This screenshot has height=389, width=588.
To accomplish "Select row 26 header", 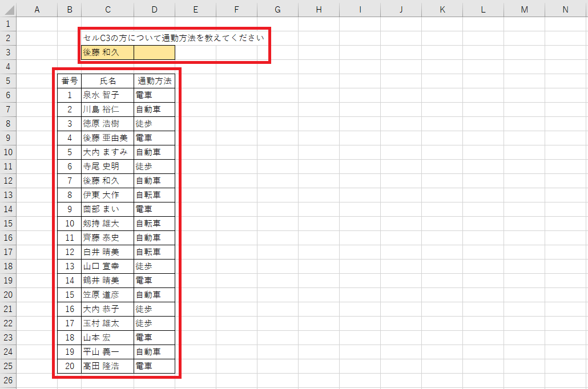I will 8,380.
